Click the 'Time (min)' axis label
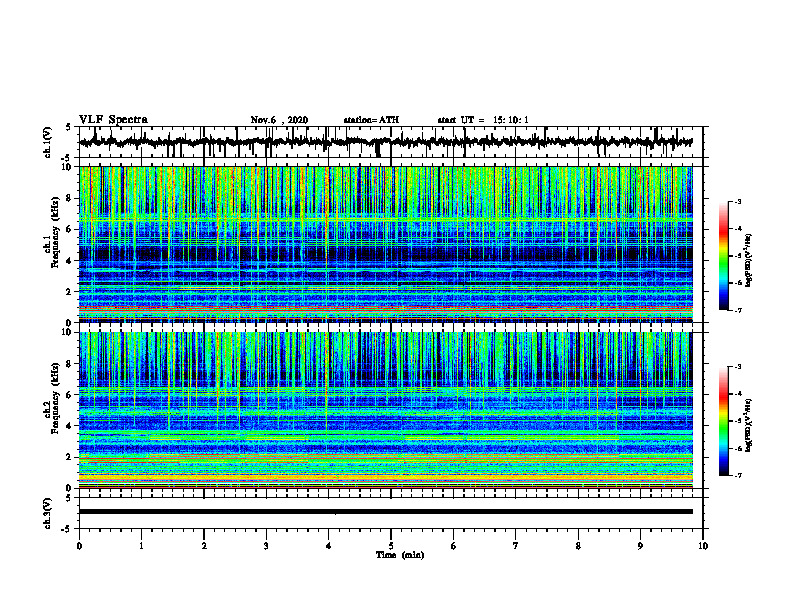Viewport: 792px width, 612px height. (400, 555)
